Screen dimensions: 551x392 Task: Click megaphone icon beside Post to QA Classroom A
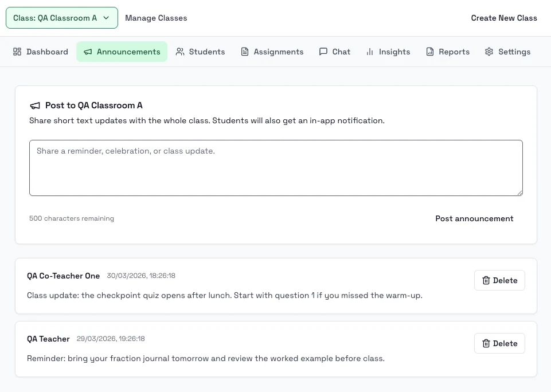36,105
